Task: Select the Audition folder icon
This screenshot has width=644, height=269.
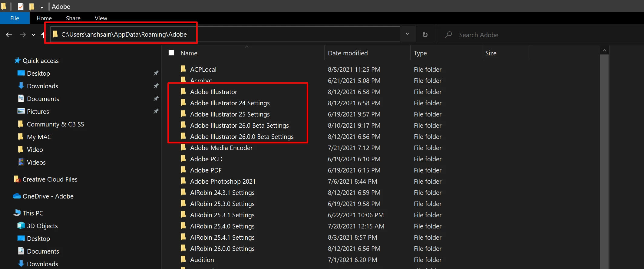Action: pyautogui.click(x=183, y=259)
